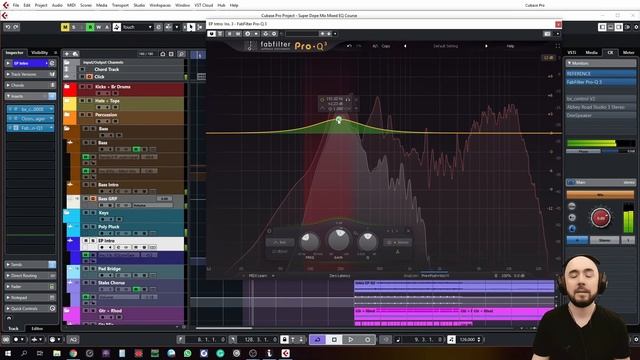
Task: Select REFERENCE monitor insert slot
Action: coord(600,73)
